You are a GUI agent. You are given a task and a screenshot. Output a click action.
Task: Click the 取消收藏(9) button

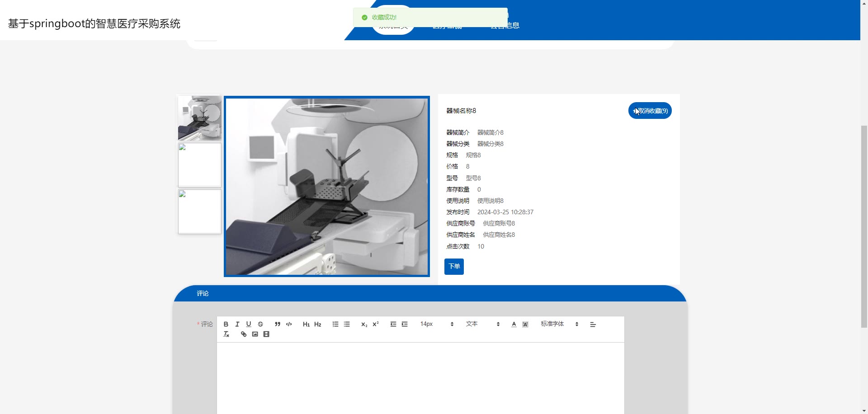(650, 111)
